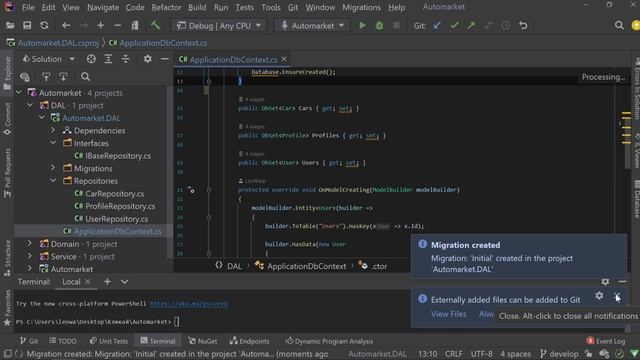Open Search Everywhere magnifier icon
This screenshot has height=360, width=640.
pos(619,26)
